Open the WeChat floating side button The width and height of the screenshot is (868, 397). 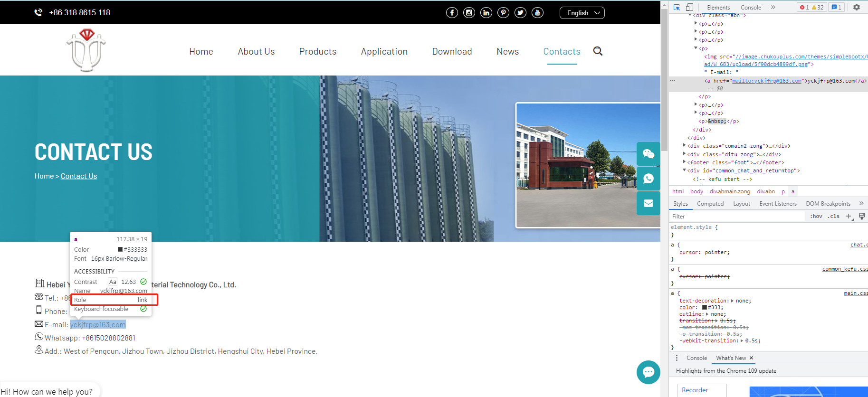[x=648, y=153]
